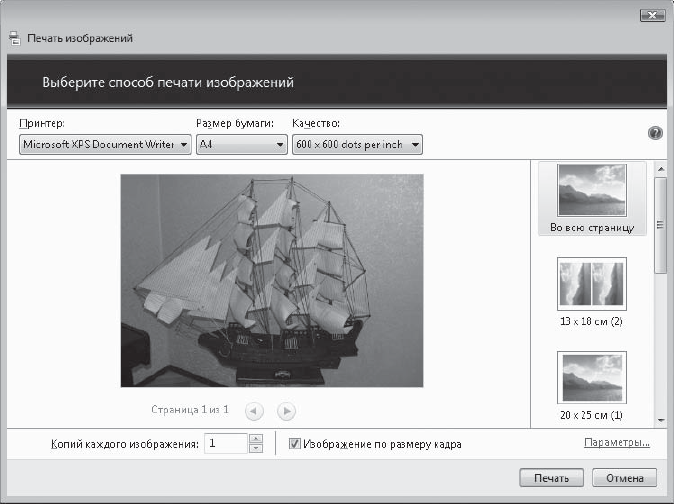
Task: Click layout list scrollbar up arrow
Action: 661,169
